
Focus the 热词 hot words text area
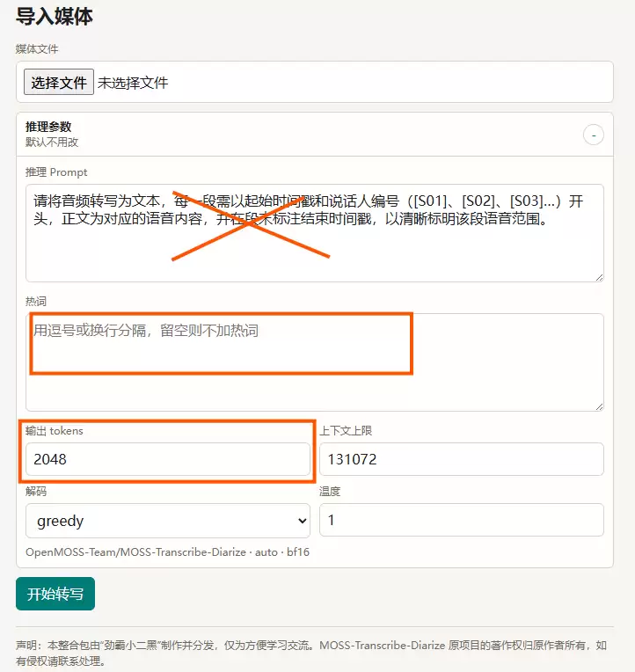tap(315, 362)
